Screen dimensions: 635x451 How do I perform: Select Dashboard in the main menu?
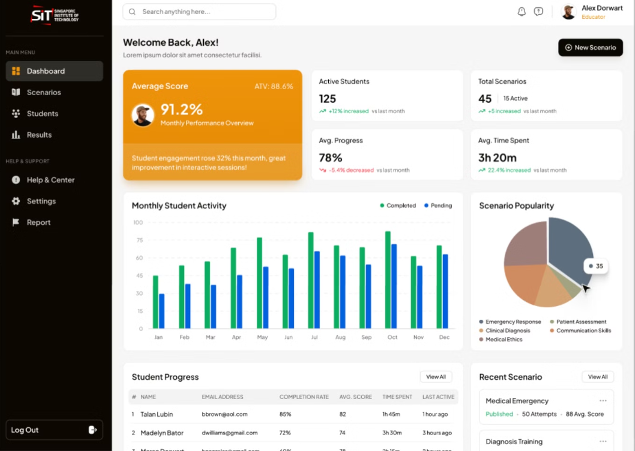[45, 71]
